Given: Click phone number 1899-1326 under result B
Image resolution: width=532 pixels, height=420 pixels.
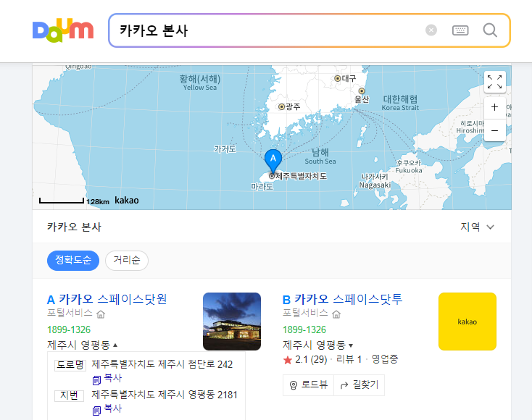Looking at the screenshot, I should [304, 329].
